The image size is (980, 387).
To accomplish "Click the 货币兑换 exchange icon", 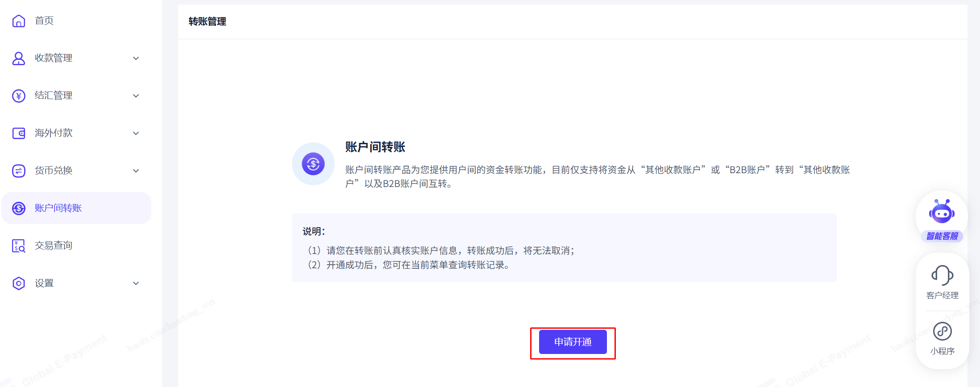I will coord(19,171).
